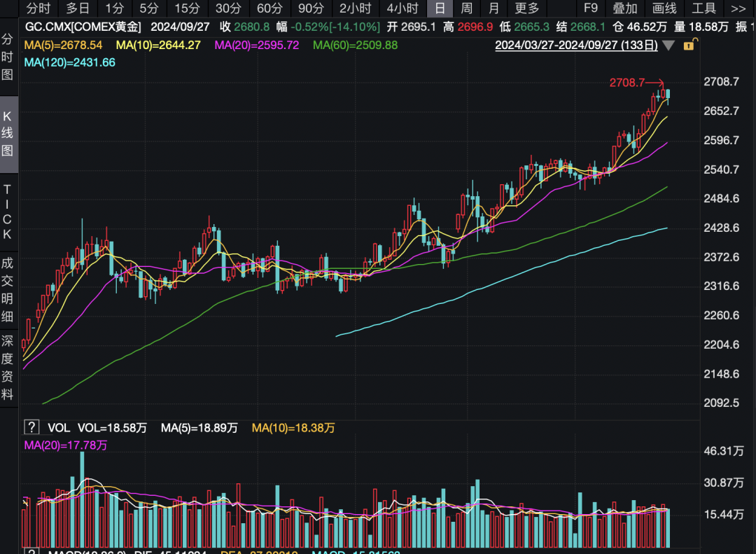Open 深度资料 in left sidebar
Image resolution: width=756 pixels, height=554 pixels.
pos(8,367)
